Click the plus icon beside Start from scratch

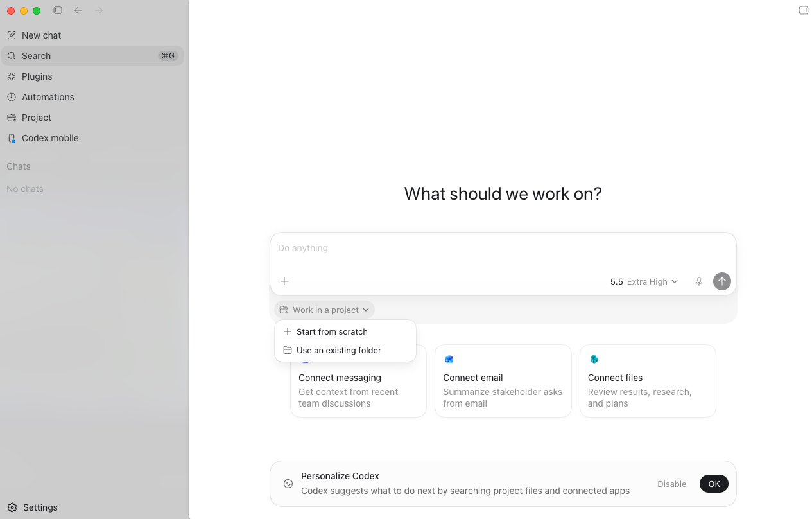(x=288, y=331)
